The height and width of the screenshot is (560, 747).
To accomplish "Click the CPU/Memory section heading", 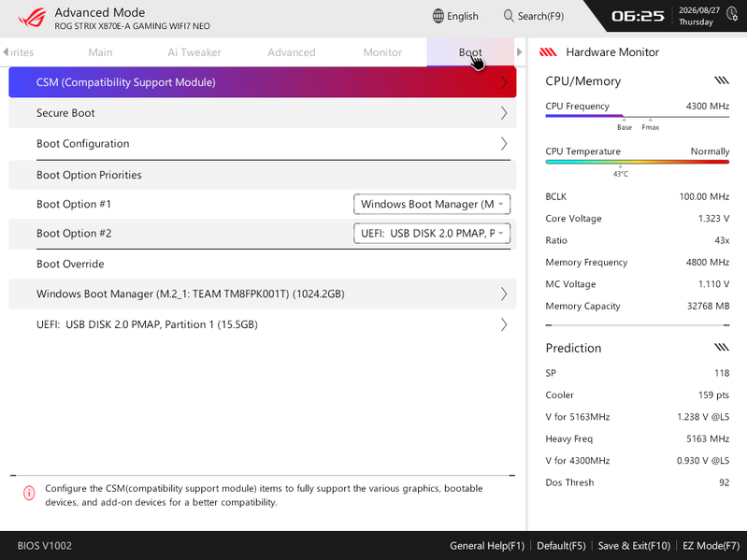I will tap(583, 81).
